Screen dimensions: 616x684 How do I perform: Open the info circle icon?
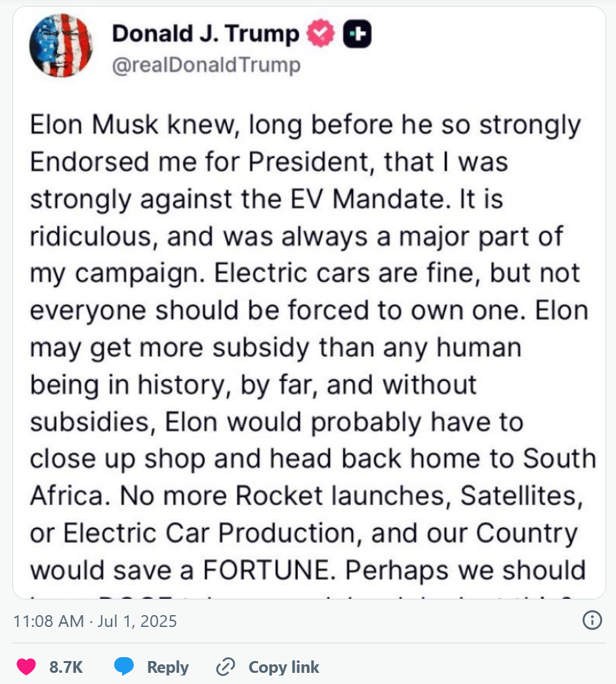(x=592, y=620)
